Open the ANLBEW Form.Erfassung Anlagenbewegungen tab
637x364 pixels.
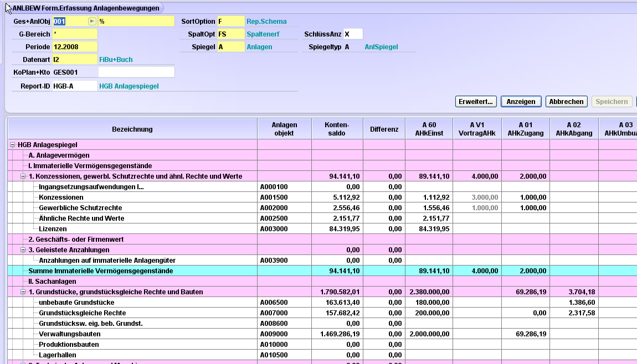click(85, 8)
